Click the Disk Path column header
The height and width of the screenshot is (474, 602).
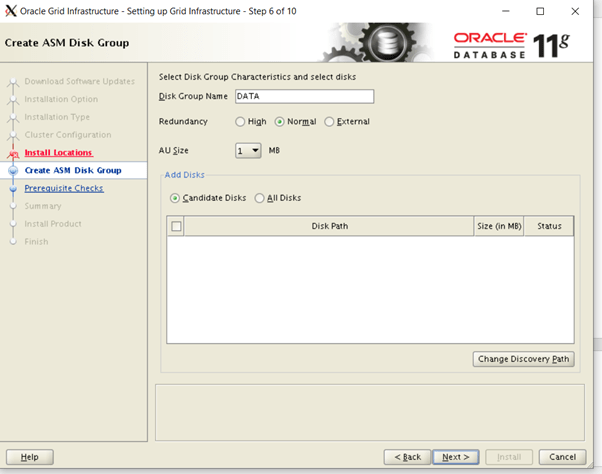(329, 227)
